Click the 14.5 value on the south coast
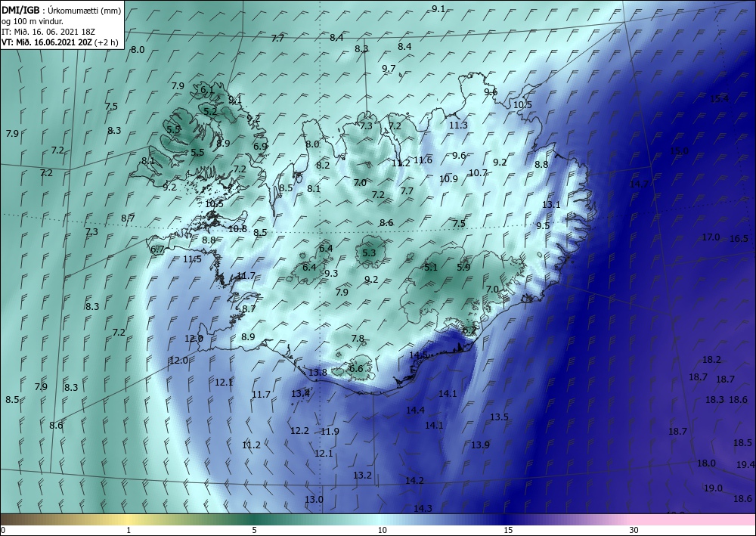Image resolution: width=756 pixels, height=536 pixels. tap(419, 355)
